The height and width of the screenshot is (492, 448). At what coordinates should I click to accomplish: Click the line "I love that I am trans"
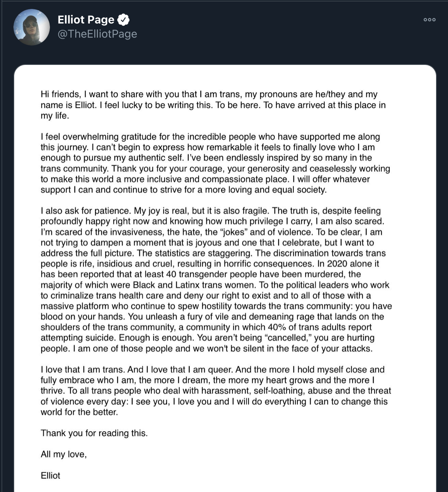click(83, 370)
